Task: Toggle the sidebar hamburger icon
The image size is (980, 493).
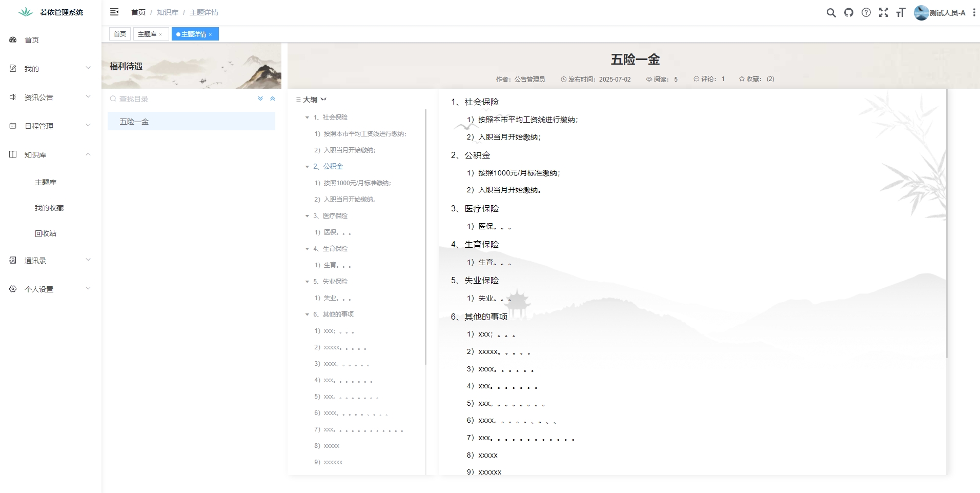Action: click(114, 12)
